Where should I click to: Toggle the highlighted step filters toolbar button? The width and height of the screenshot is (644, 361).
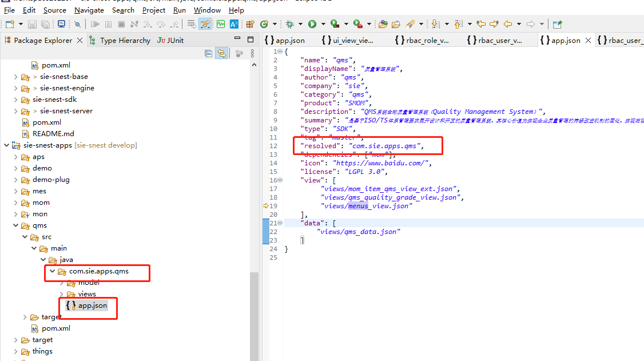click(205, 24)
